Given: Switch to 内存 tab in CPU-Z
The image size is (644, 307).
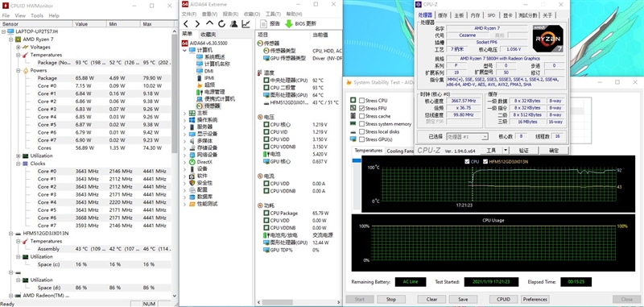Looking at the screenshot, I should coord(475,15).
